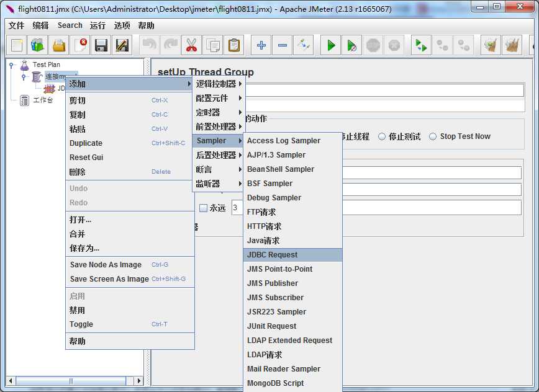Click the Remote Stop All icon

[x=442, y=45]
